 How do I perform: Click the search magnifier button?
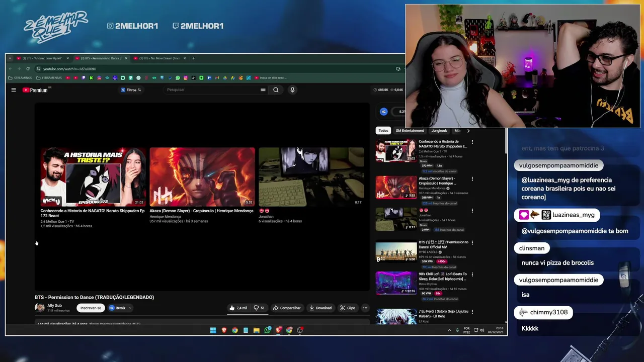pos(276,90)
